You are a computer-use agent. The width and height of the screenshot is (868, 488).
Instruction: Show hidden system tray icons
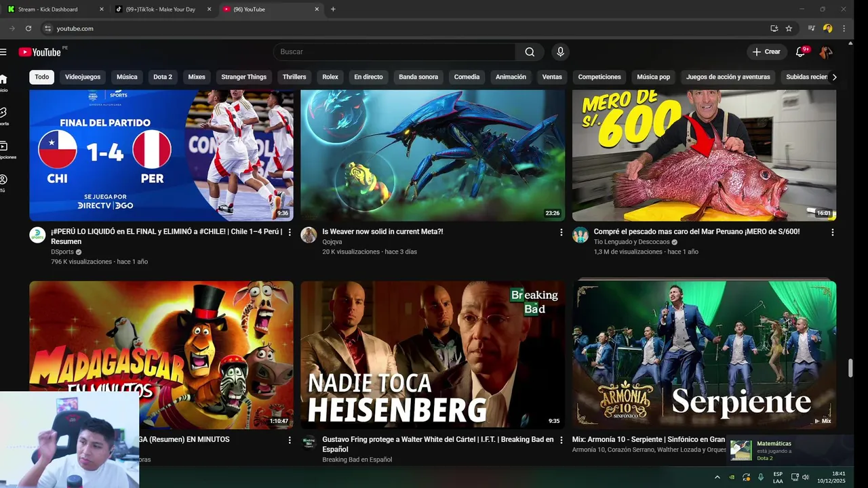(x=717, y=477)
